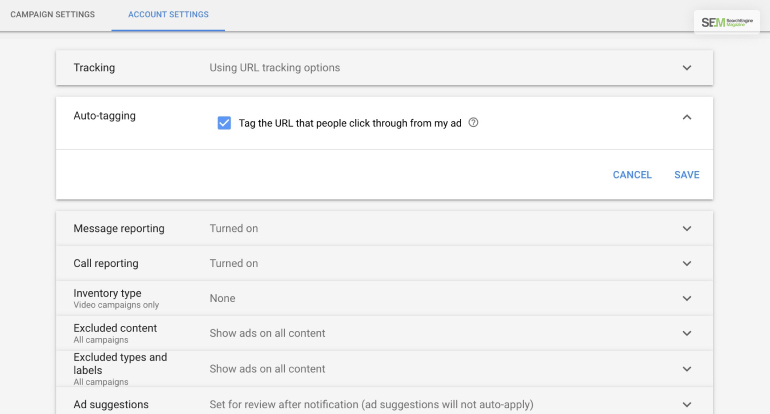Switch to the Campaign Settings tab
770x414 pixels.
[52, 15]
